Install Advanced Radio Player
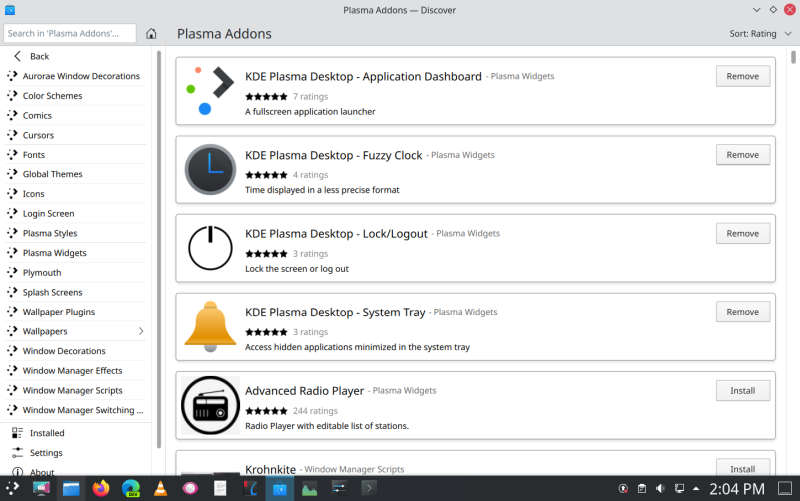Screen dimensions: 800x501 [x=742, y=390]
